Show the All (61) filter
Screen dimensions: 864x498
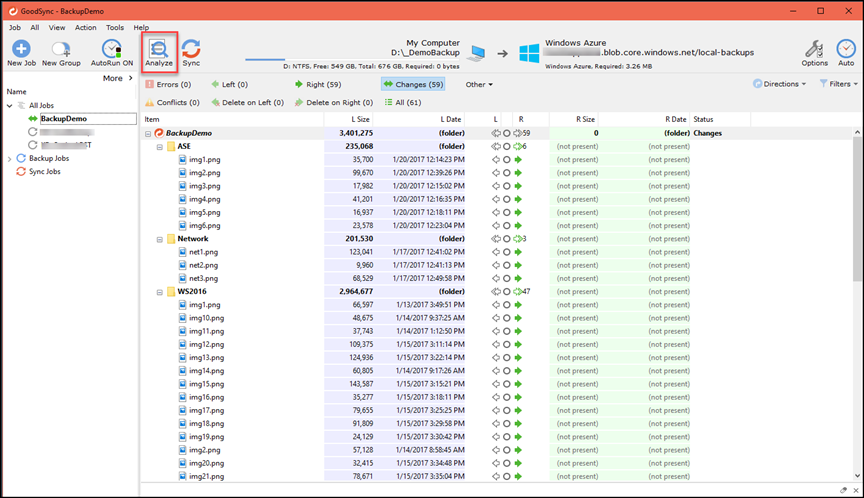point(402,102)
